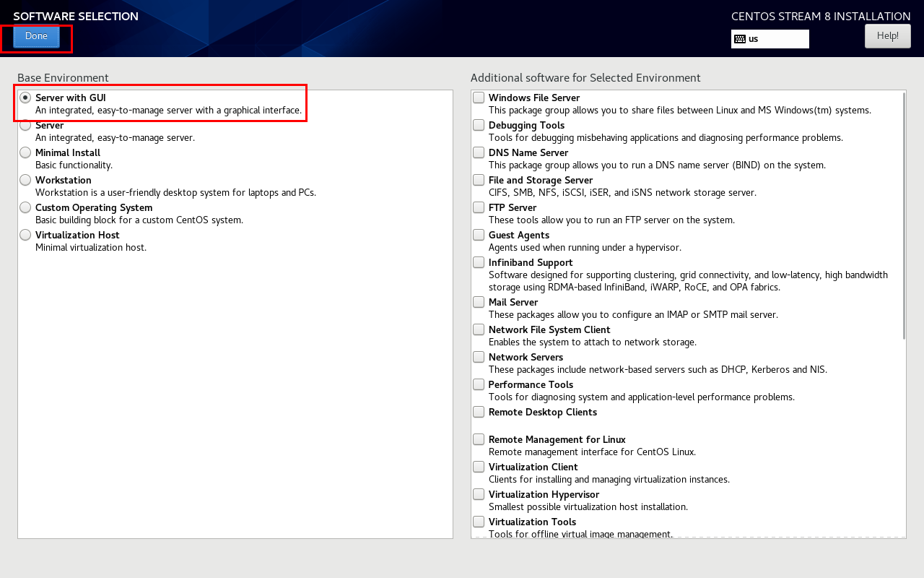Enable Mail Server checkbox
This screenshot has height=578, width=924.
pos(479,302)
